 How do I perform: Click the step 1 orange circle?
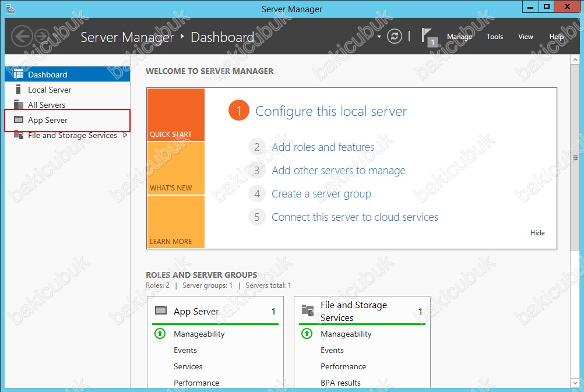(x=239, y=111)
